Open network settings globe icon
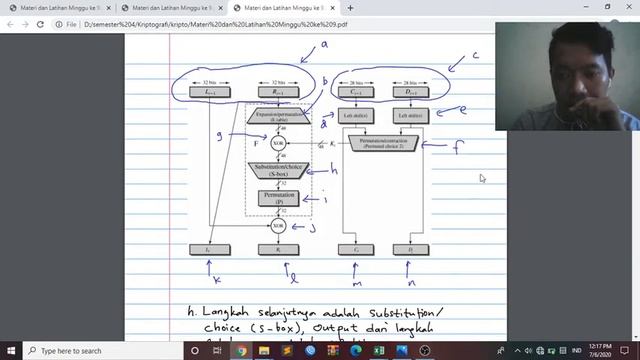 540,351
